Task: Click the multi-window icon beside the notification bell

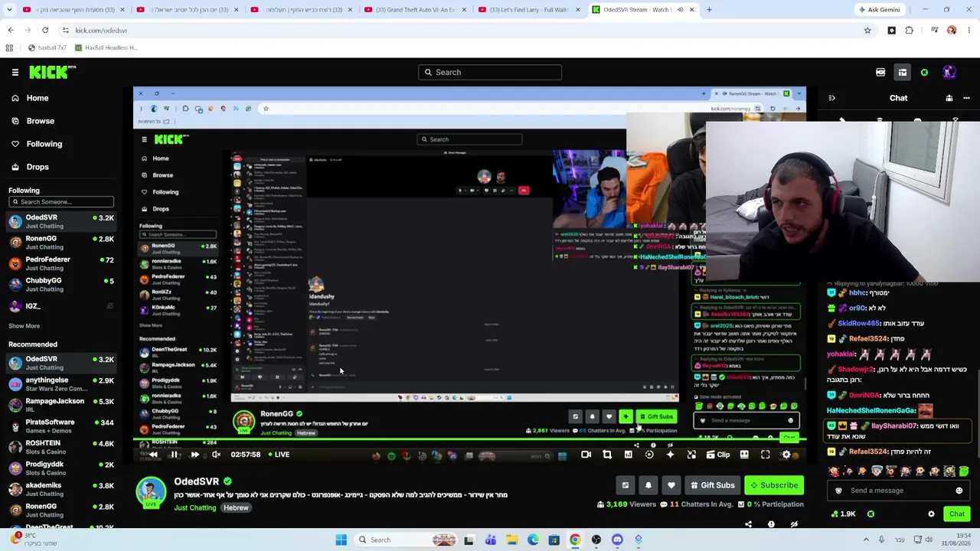Action: point(626,485)
